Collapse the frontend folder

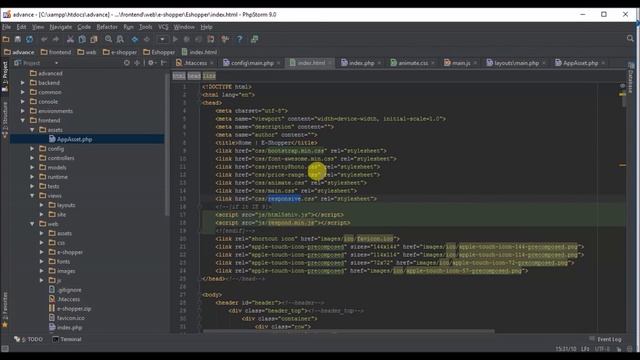23,120
